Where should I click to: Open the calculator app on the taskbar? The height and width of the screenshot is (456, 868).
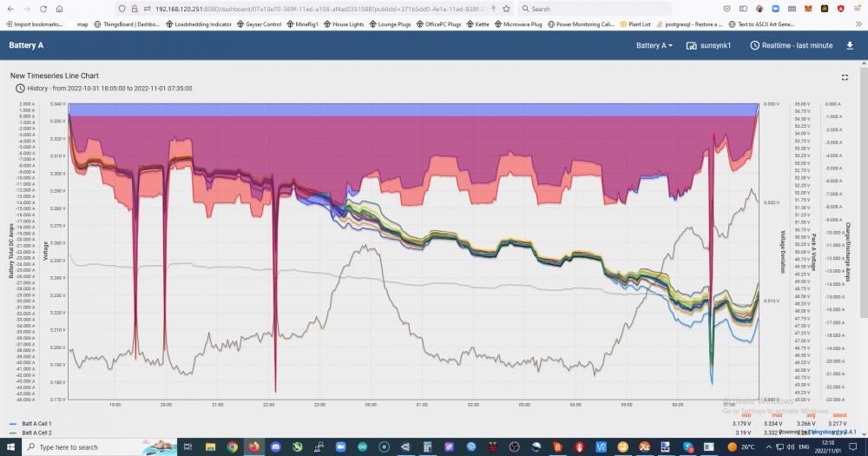[x=427, y=447]
